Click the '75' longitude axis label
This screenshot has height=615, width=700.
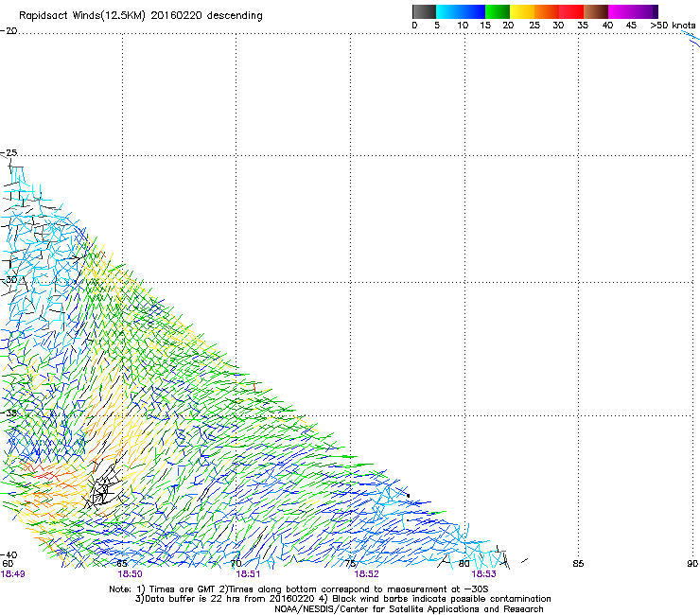pos(350,564)
